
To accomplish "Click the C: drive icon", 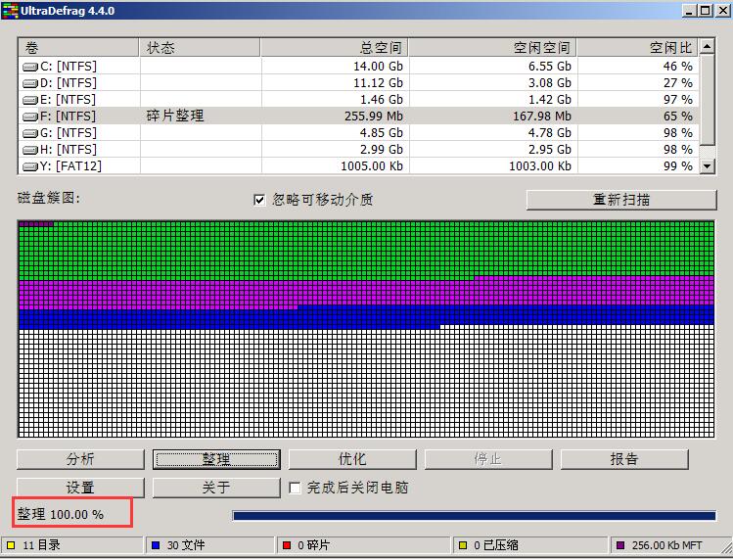I will 30,67.
